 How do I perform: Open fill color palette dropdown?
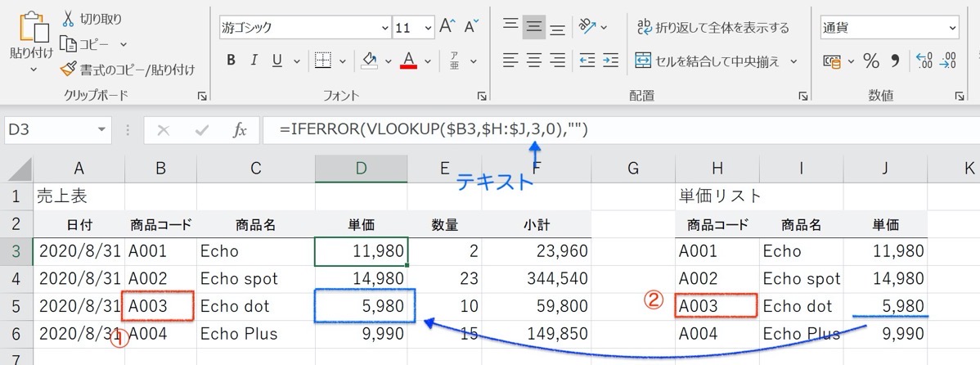point(388,61)
